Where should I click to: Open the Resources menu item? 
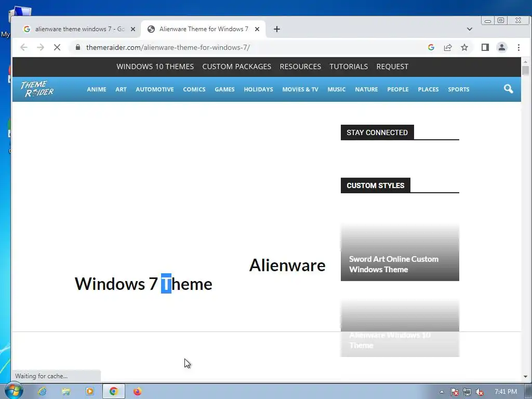coord(300,66)
